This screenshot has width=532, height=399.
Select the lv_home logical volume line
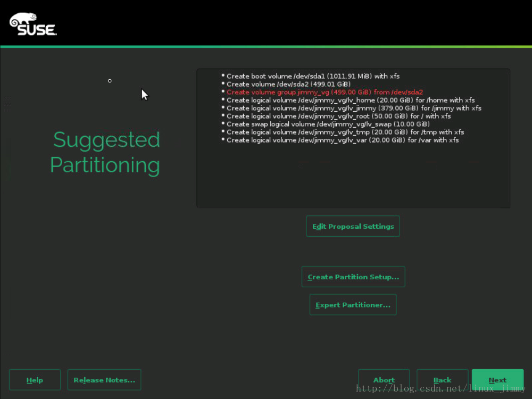[x=351, y=100]
